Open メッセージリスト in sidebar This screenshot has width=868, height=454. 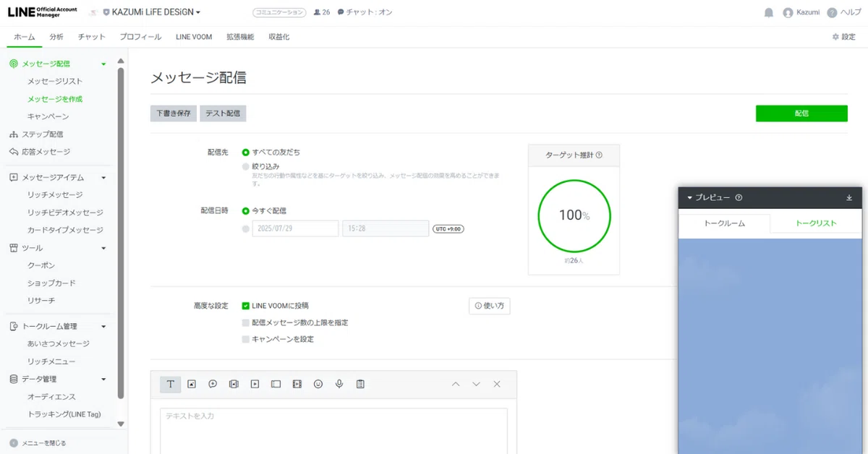55,82
